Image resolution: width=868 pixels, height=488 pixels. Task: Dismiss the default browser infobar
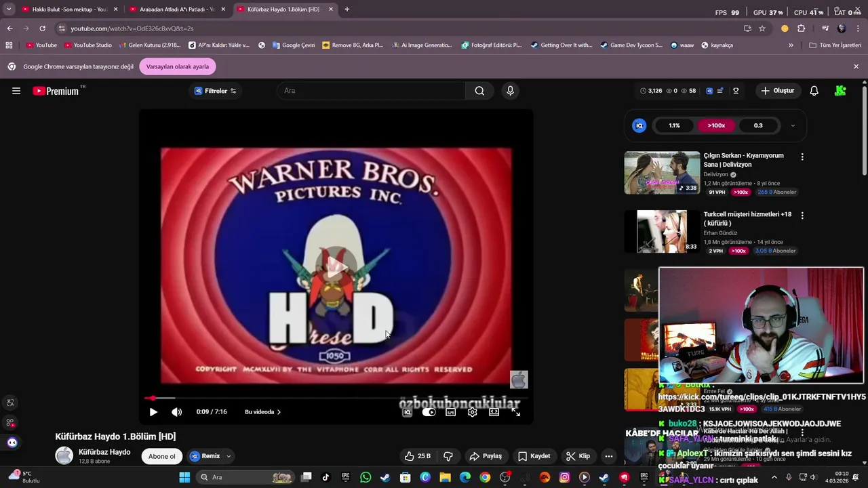(x=856, y=66)
